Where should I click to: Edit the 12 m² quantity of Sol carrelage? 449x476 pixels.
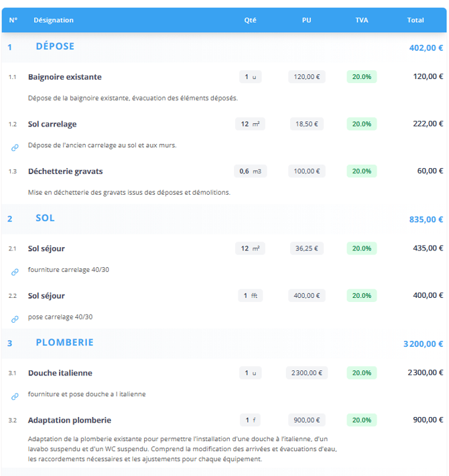point(250,124)
